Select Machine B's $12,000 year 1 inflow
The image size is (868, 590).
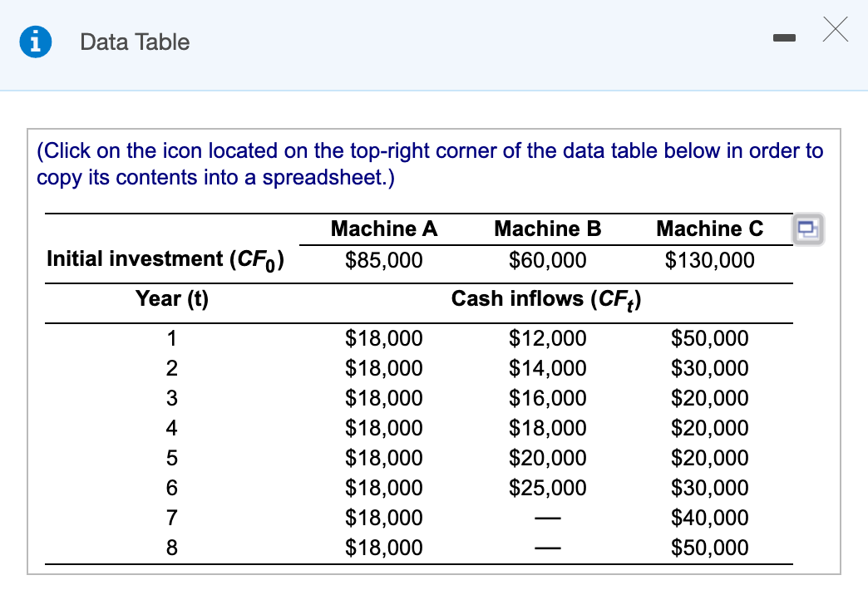coord(547,338)
